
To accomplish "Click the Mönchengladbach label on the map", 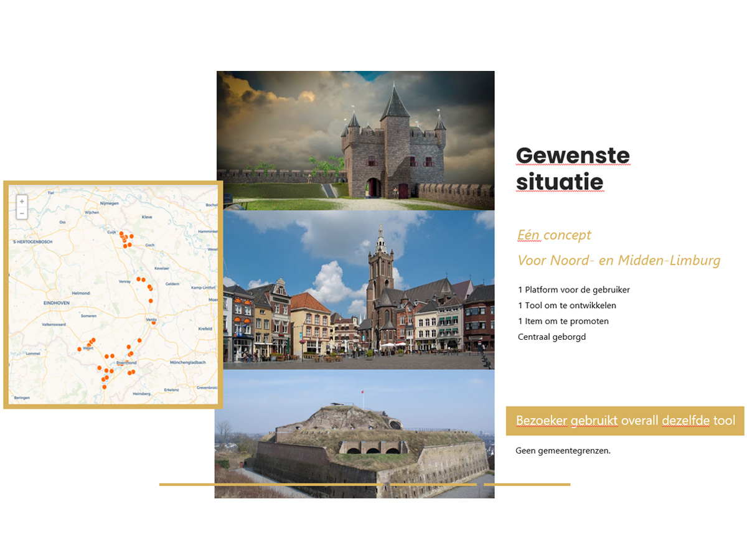I will pos(187,362).
